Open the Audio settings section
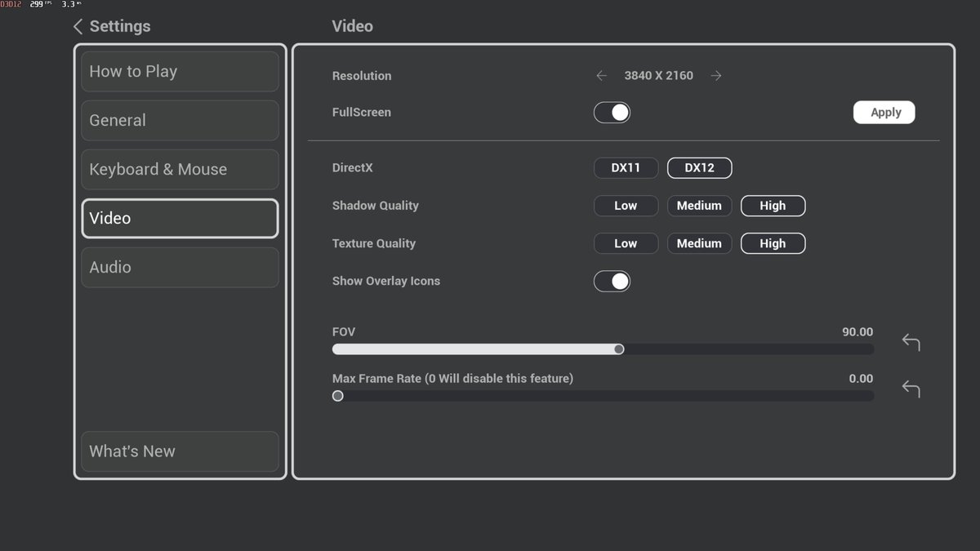This screenshot has width=980, height=551. pyautogui.click(x=180, y=268)
